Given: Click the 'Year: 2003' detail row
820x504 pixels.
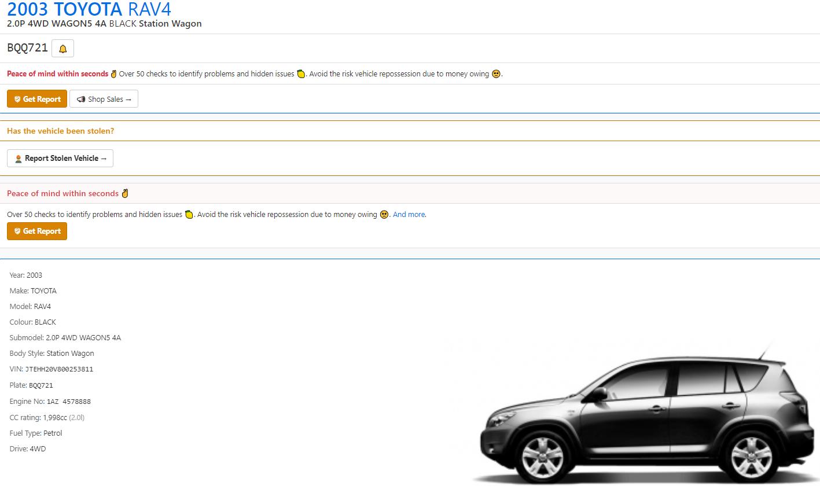Looking at the screenshot, I should (x=26, y=275).
